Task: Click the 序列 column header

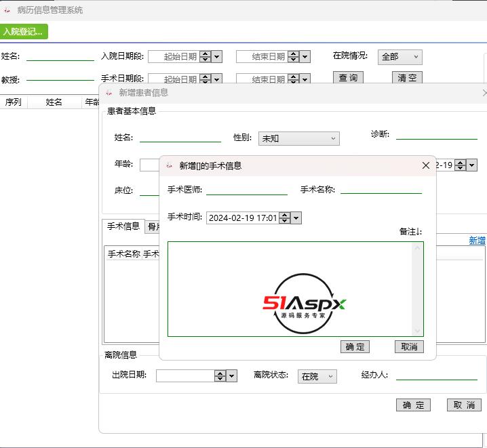Action: (14, 102)
